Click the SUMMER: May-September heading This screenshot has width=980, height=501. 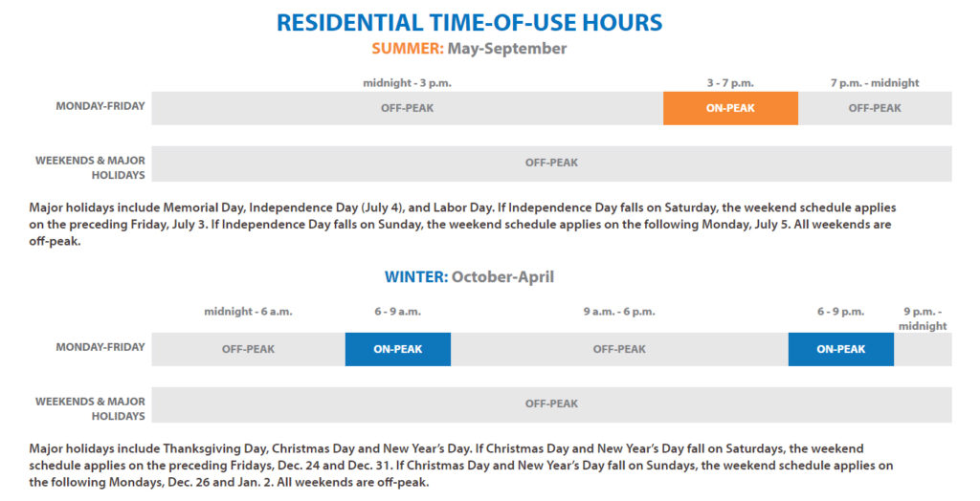click(469, 49)
